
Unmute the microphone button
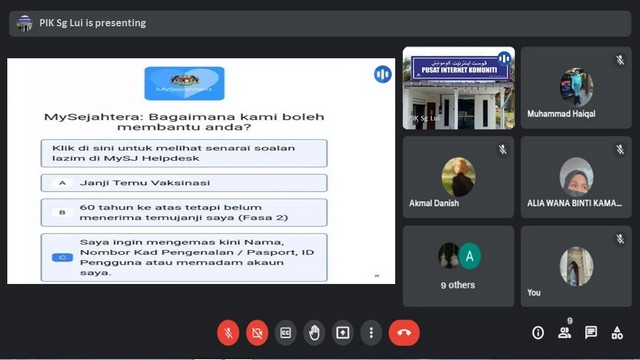click(x=228, y=333)
